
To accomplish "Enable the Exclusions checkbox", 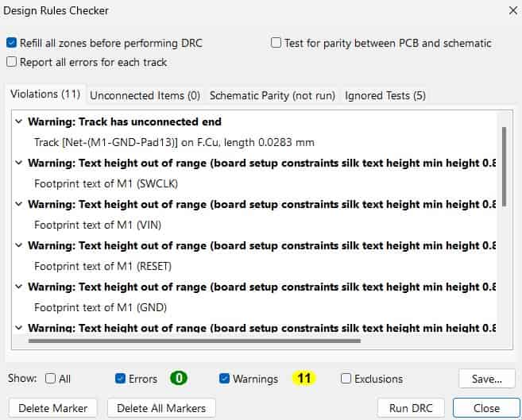I will click(346, 379).
